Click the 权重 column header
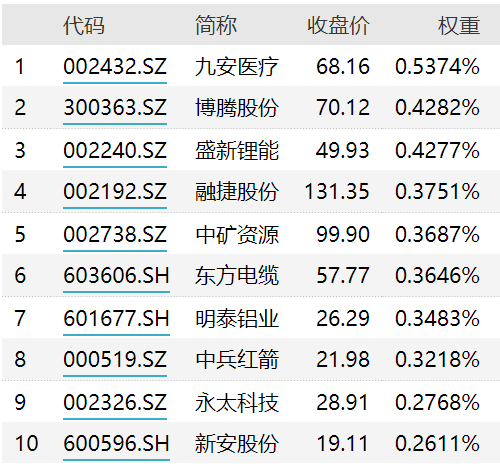The width and height of the screenshot is (500, 464). point(459,25)
